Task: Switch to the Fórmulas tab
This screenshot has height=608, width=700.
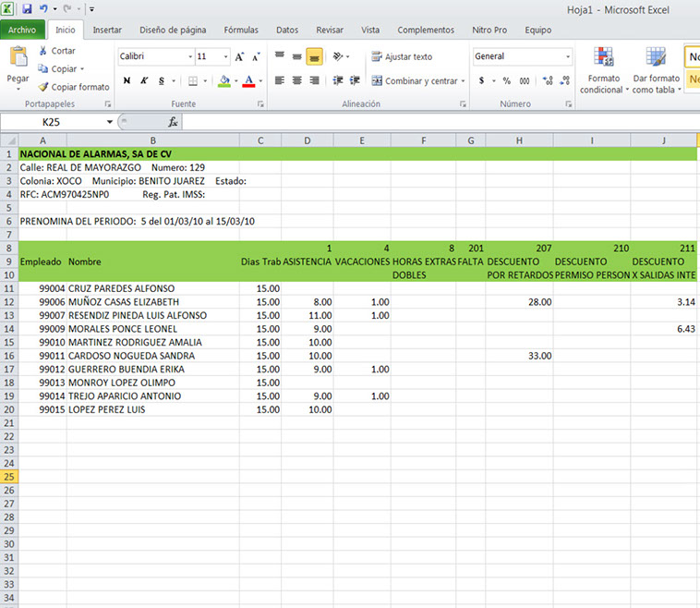Action: (241, 30)
